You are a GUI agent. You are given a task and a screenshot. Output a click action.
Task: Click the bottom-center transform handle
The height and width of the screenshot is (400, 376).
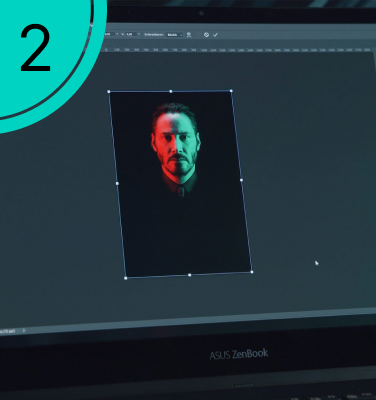click(x=189, y=275)
